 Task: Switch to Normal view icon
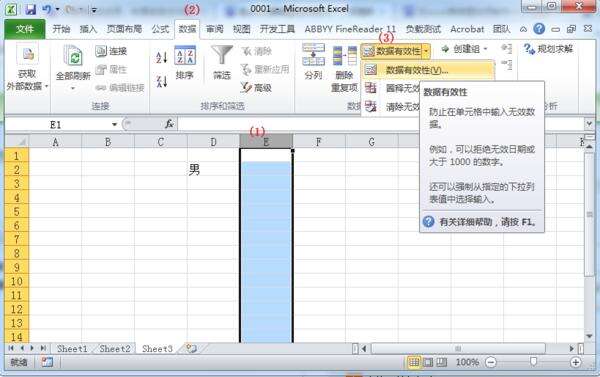414,362
